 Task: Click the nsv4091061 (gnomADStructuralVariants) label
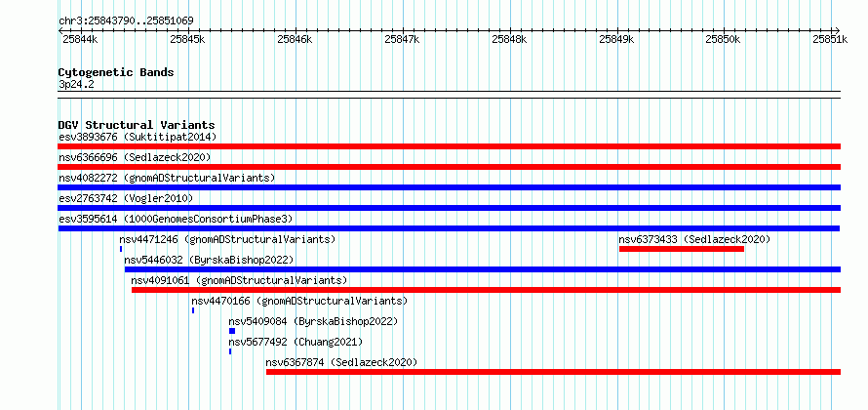(x=239, y=280)
